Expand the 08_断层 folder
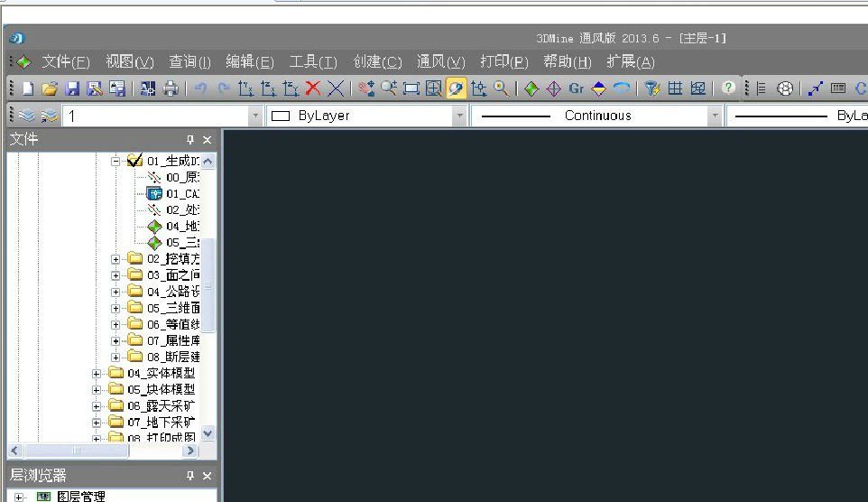 [x=115, y=358]
